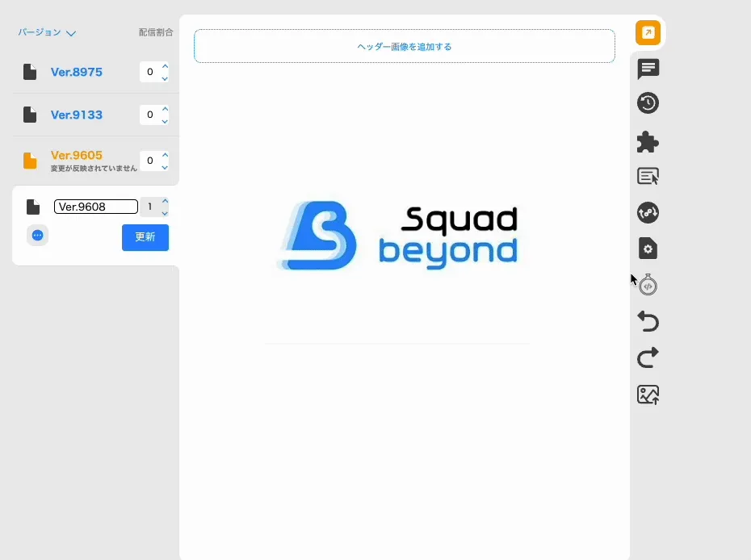Click the Ver.8975 ratio value field

click(x=150, y=72)
